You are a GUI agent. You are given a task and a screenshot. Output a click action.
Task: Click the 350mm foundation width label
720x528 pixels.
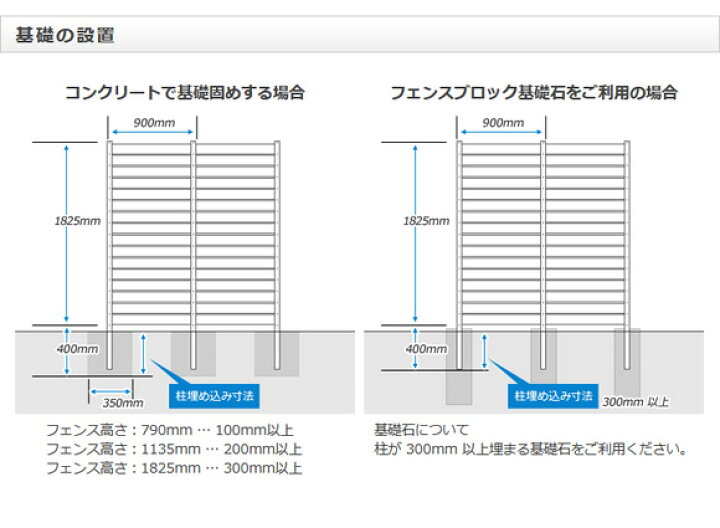click(123, 403)
